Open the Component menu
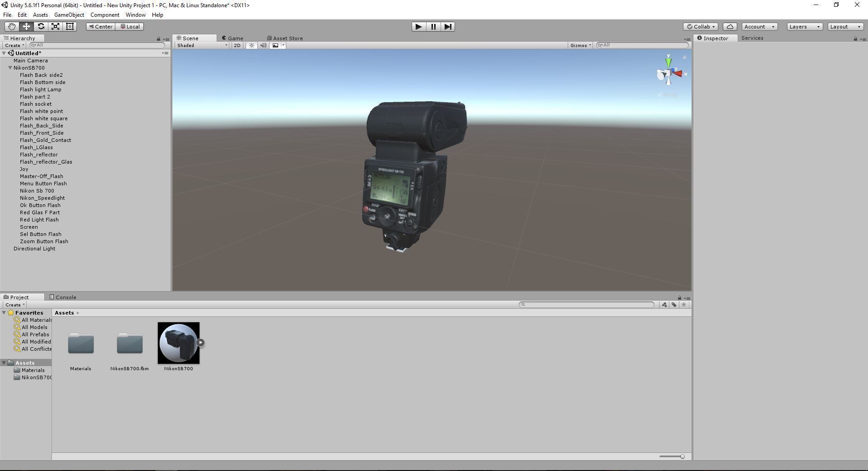 tap(104, 15)
